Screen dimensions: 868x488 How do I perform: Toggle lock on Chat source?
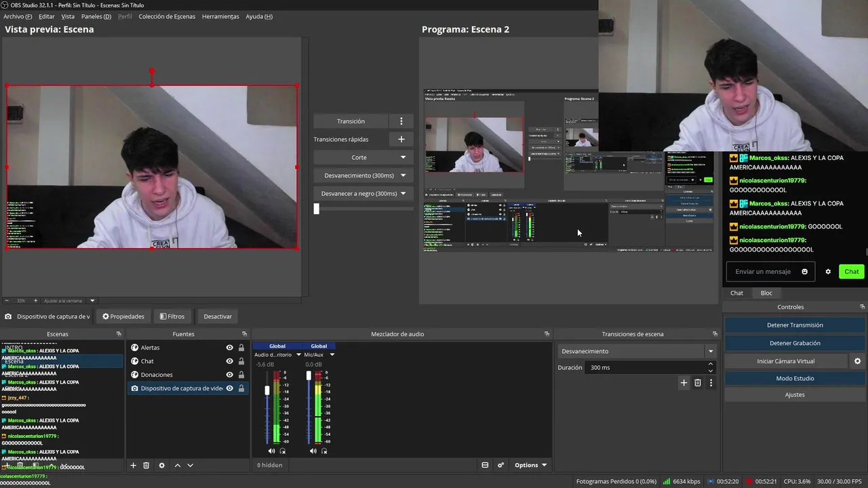[241, 361]
